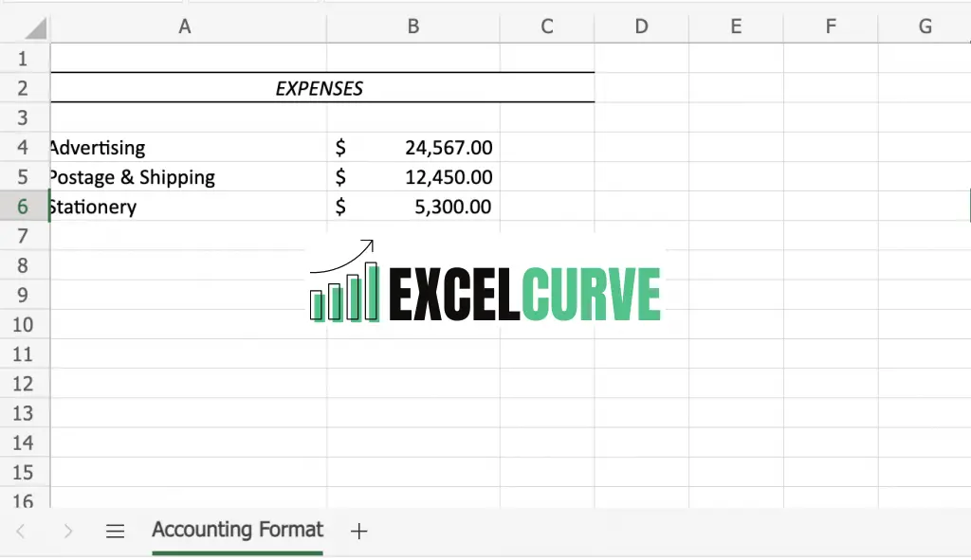Click the Postage & Shipping cell
The height and width of the screenshot is (560, 971).
click(189, 177)
